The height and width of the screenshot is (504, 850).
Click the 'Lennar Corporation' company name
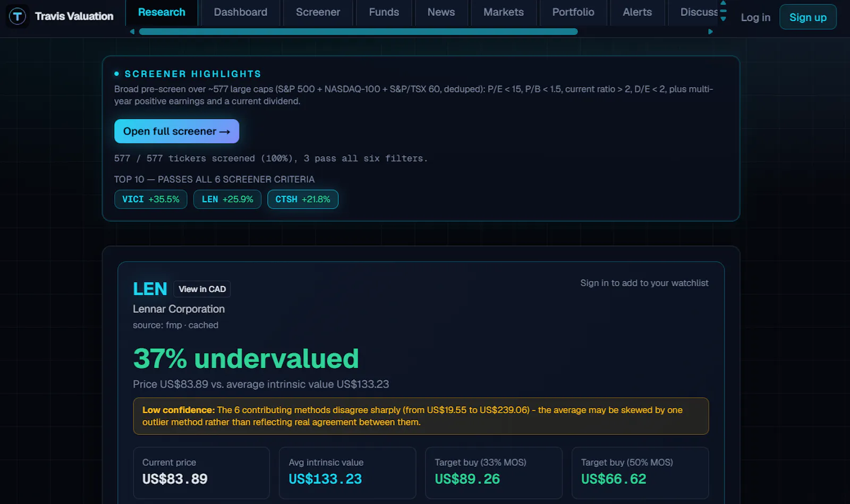[x=178, y=309]
